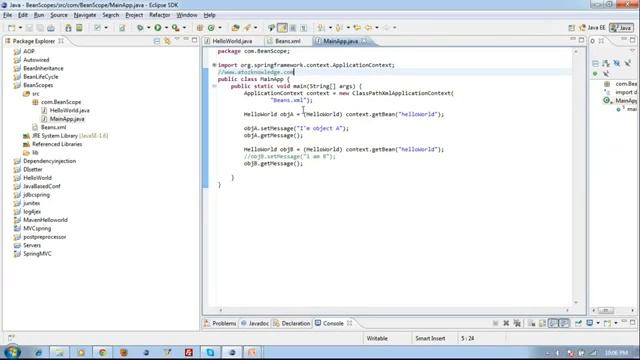640x360 pixels.
Task: Toggle Scroll Lock in Console toolbar
Action: pyautogui.click(x=542, y=323)
